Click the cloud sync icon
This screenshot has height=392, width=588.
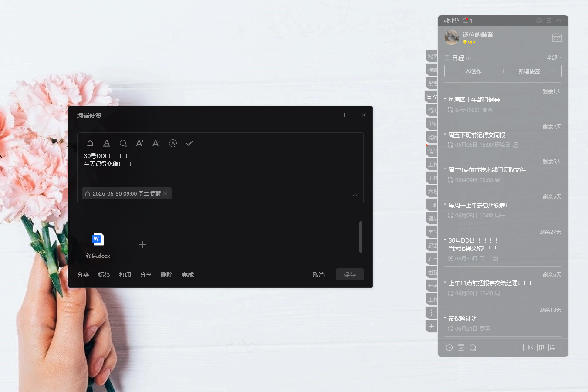pyautogui.click(x=539, y=20)
